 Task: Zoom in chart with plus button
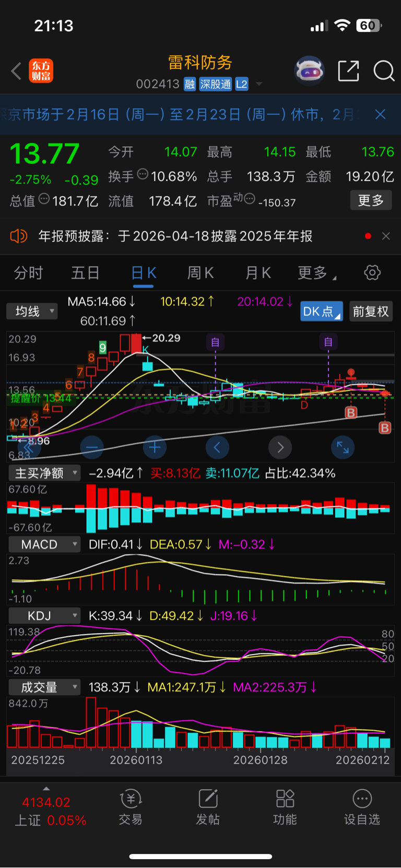coord(155,447)
